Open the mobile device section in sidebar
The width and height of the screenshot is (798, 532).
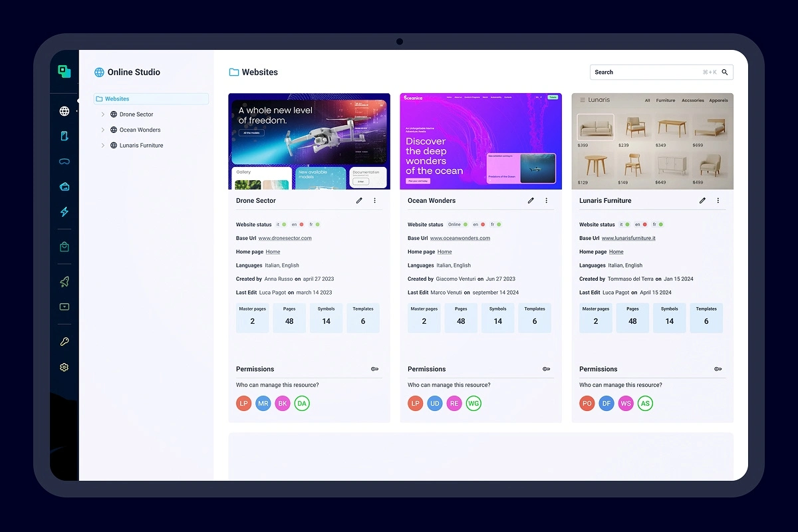[65, 136]
